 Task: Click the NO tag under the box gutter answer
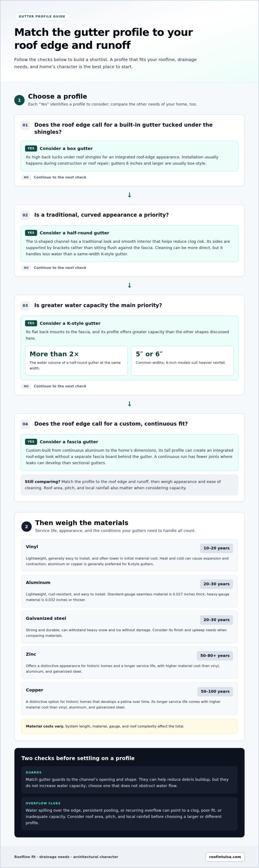[x=26, y=177]
